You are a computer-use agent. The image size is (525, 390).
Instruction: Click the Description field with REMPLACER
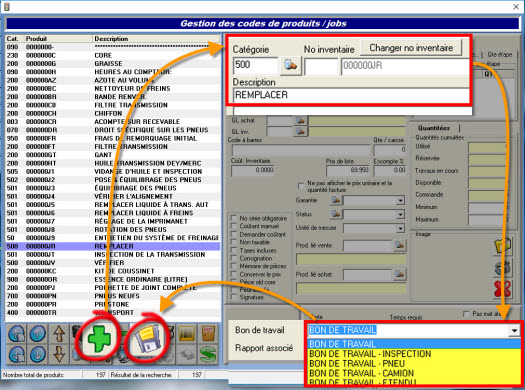point(351,95)
